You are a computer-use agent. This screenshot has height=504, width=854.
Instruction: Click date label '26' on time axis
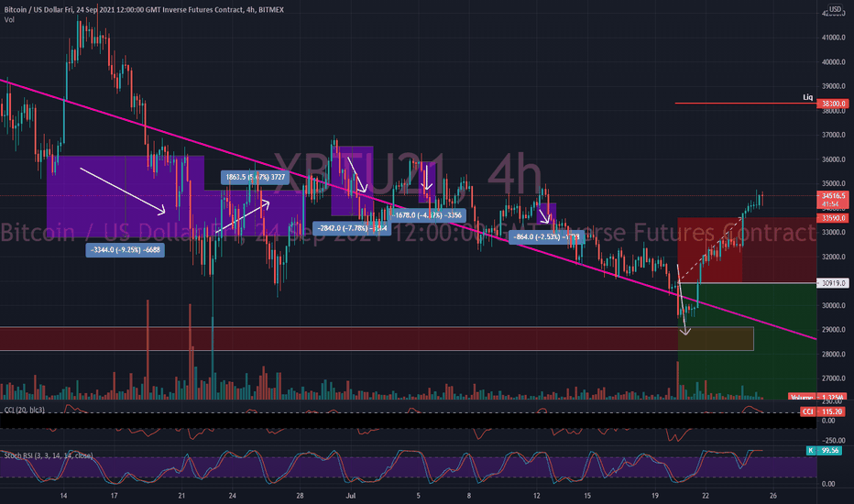click(772, 496)
